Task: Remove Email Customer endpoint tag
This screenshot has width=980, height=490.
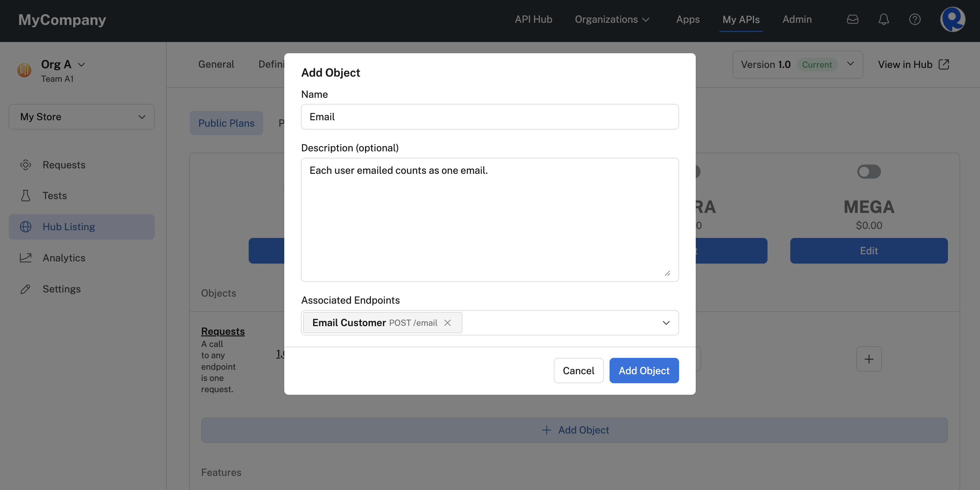Action: click(448, 322)
